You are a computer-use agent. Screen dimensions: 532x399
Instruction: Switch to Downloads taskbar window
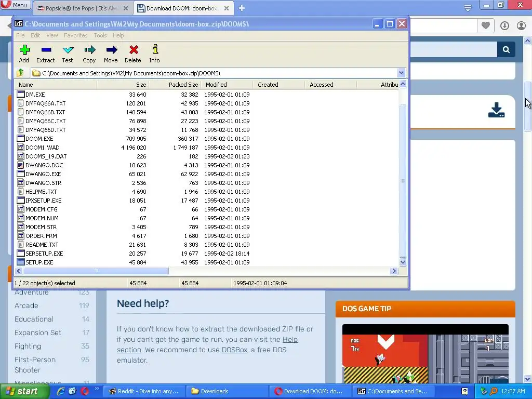[x=228, y=391]
